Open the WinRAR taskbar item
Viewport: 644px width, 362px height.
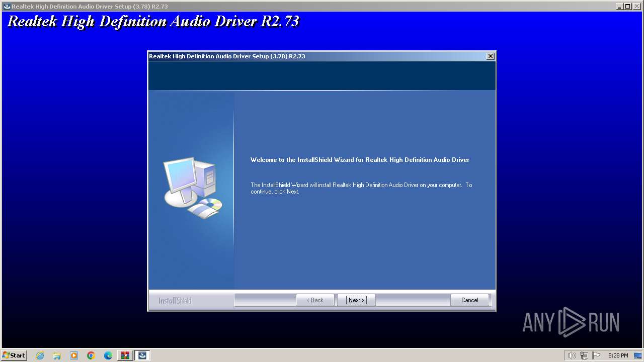point(125,355)
